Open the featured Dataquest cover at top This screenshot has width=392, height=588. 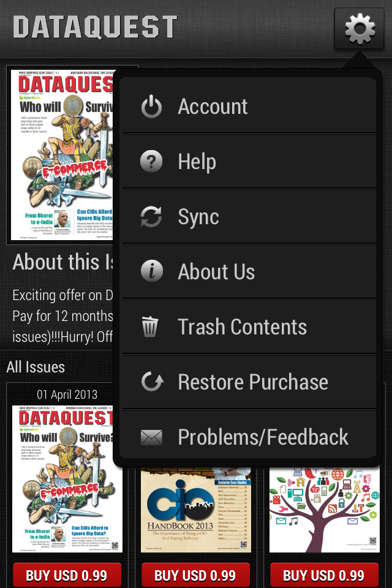pyautogui.click(x=62, y=154)
